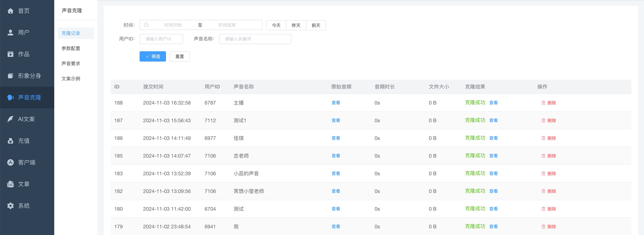Screen dimensions: 644x235
Task: Click the 声音克隆 speaking head icon
Action: click(10, 97)
